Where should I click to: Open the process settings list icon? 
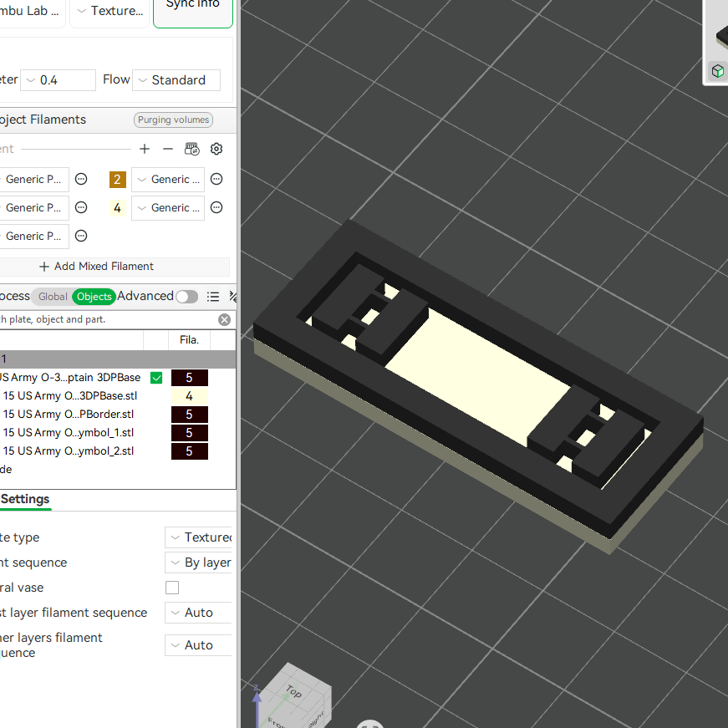pos(213,297)
